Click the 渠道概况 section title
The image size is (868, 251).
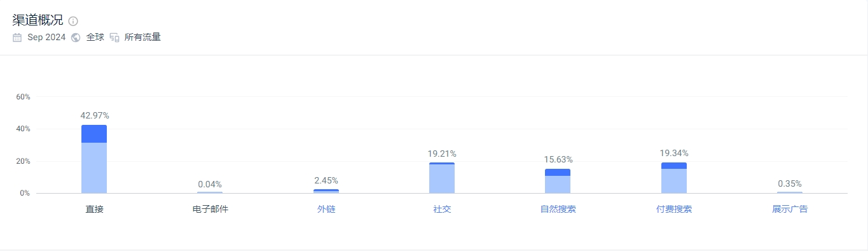(38, 20)
